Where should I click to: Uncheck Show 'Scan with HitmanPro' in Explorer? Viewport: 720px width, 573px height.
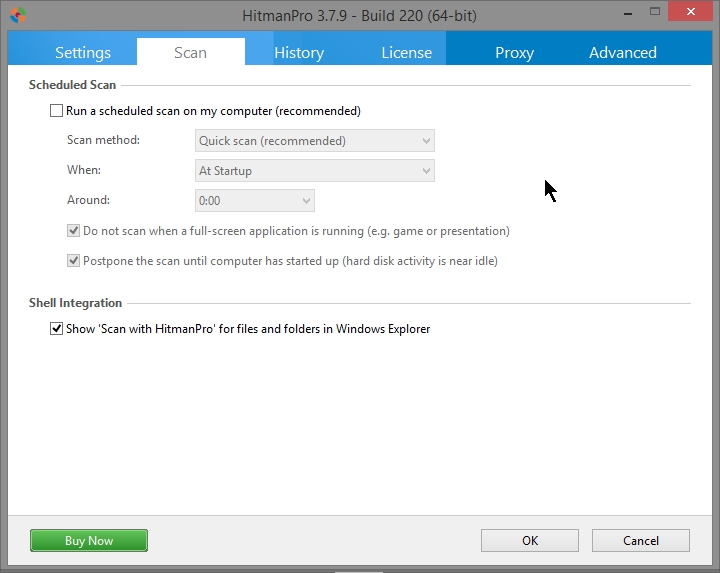(56, 329)
